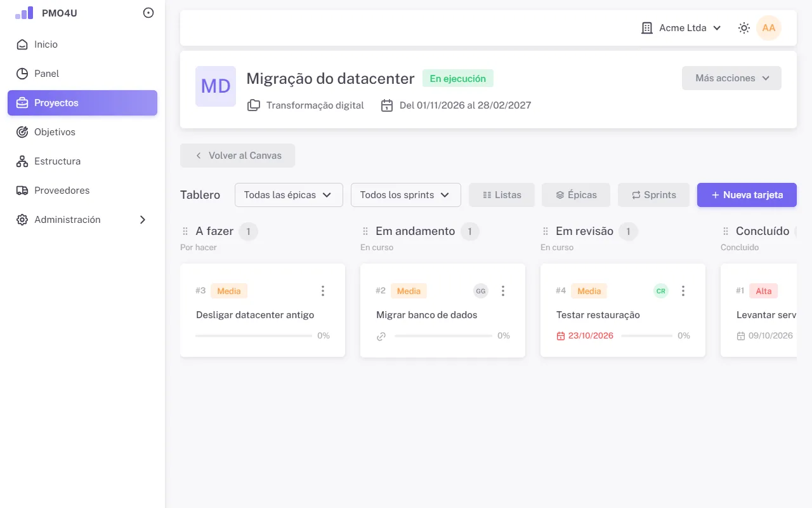This screenshot has width=812, height=508.
Task: Click the Sprints button
Action: (653, 195)
